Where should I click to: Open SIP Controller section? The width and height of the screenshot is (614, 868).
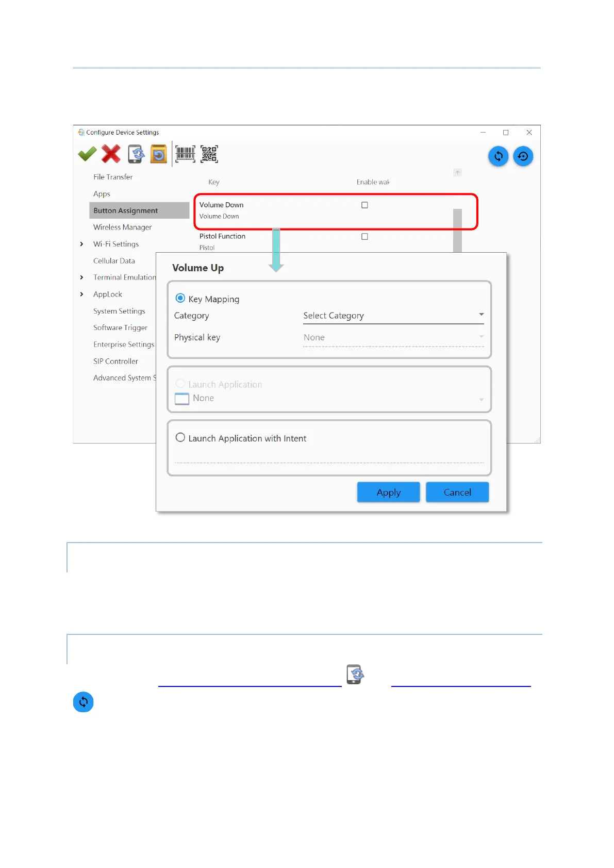coord(115,362)
